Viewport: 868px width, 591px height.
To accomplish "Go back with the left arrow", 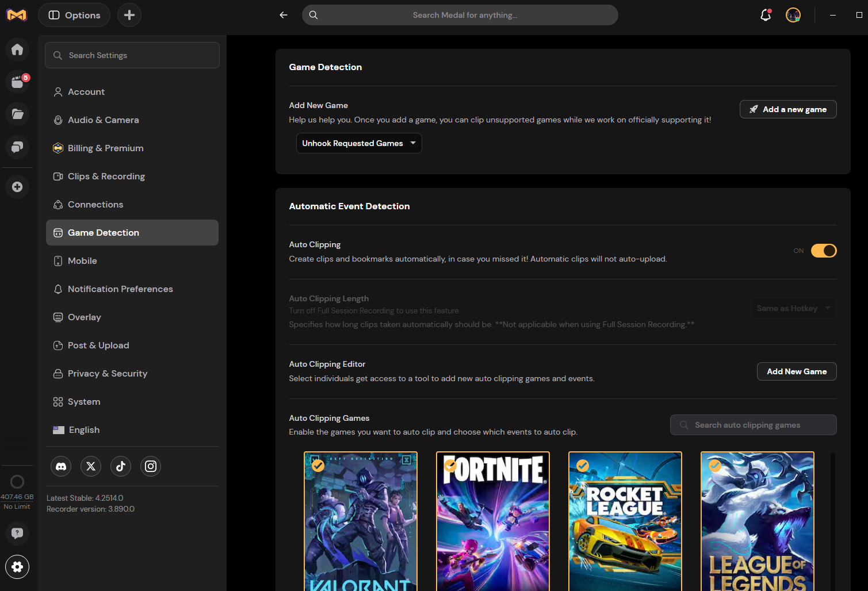I will pos(284,15).
